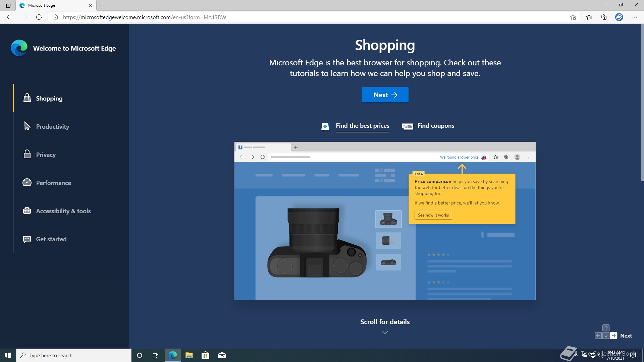Image resolution: width=644 pixels, height=362 pixels.
Task: Click the page vertical scrollbar thumb
Action: click(x=642, y=103)
